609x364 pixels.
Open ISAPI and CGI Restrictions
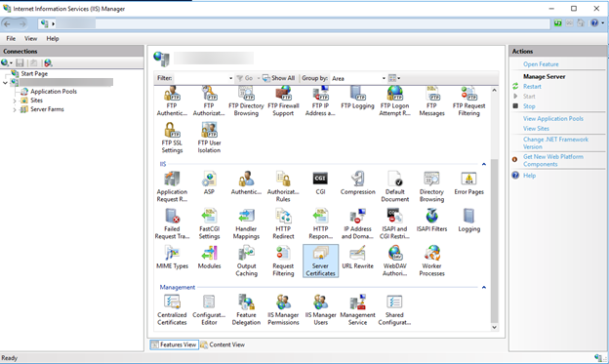point(395,224)
